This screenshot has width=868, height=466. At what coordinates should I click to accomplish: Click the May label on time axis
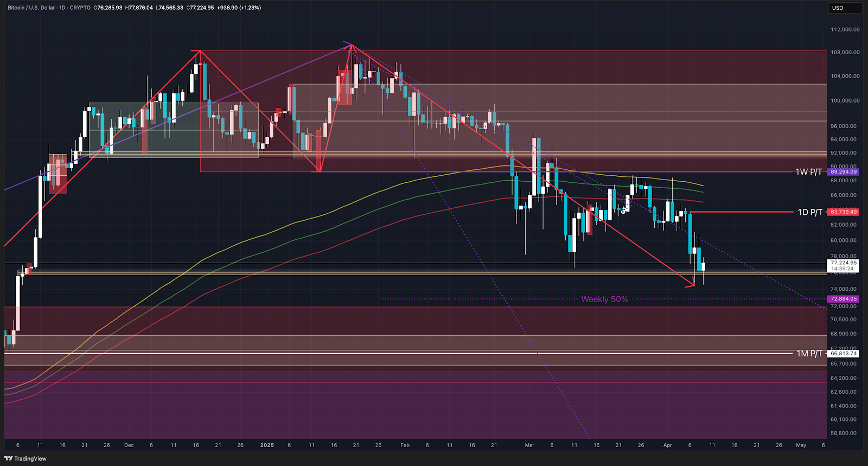pyautogui.click(x=801, y=445)
